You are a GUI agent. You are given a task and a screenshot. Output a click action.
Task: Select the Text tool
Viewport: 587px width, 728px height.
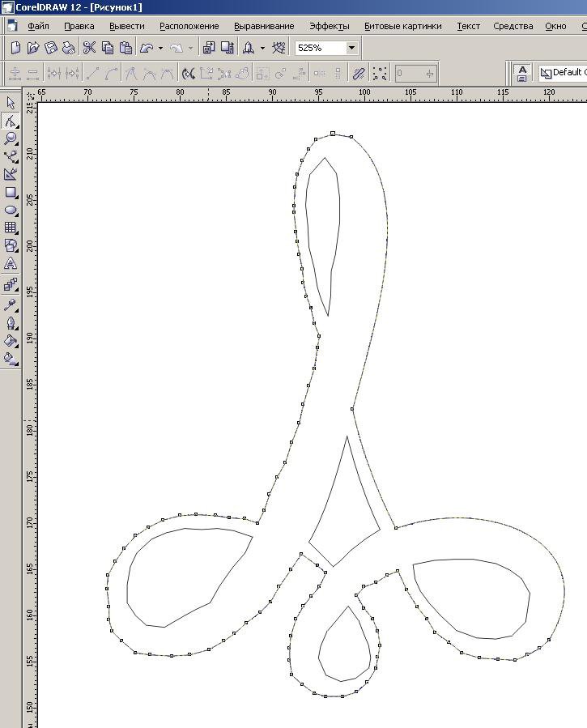(x=11, y=263)
